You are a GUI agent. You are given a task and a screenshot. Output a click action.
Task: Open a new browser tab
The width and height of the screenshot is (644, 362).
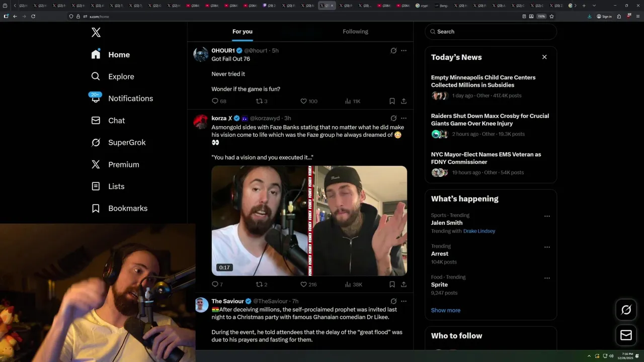click(584, 6)
